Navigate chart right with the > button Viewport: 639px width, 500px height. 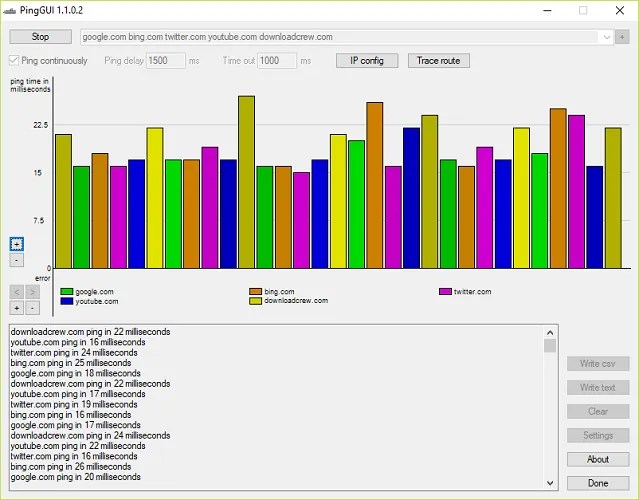pos(33,292)
